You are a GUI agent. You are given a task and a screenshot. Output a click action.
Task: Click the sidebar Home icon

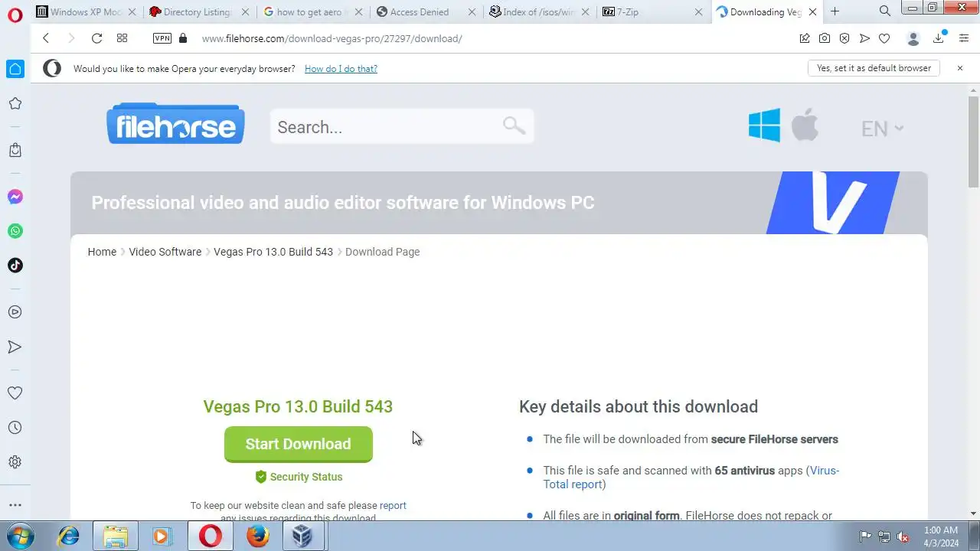[x=15, y=70]
